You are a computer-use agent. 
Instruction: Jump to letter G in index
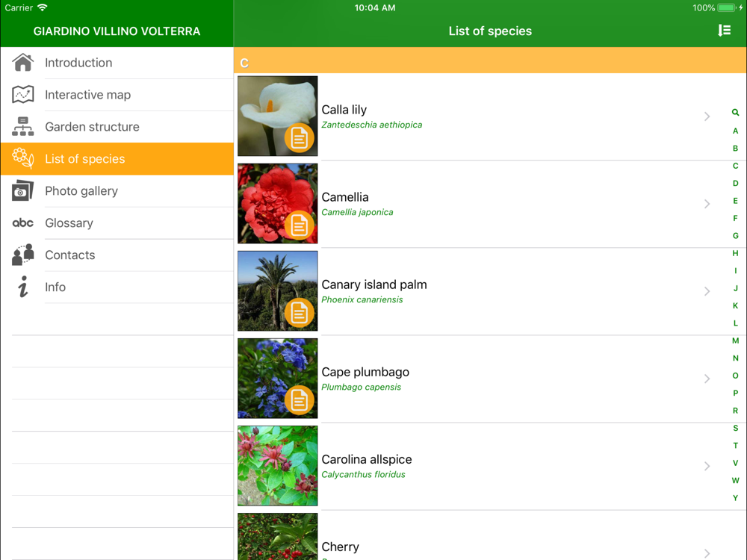click(x=736, y=236)
